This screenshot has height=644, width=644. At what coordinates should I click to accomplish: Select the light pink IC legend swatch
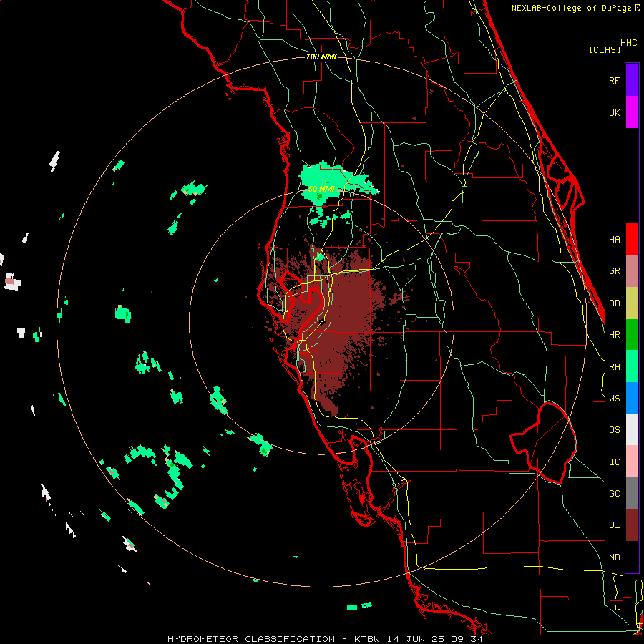click(x=632, y=462)
